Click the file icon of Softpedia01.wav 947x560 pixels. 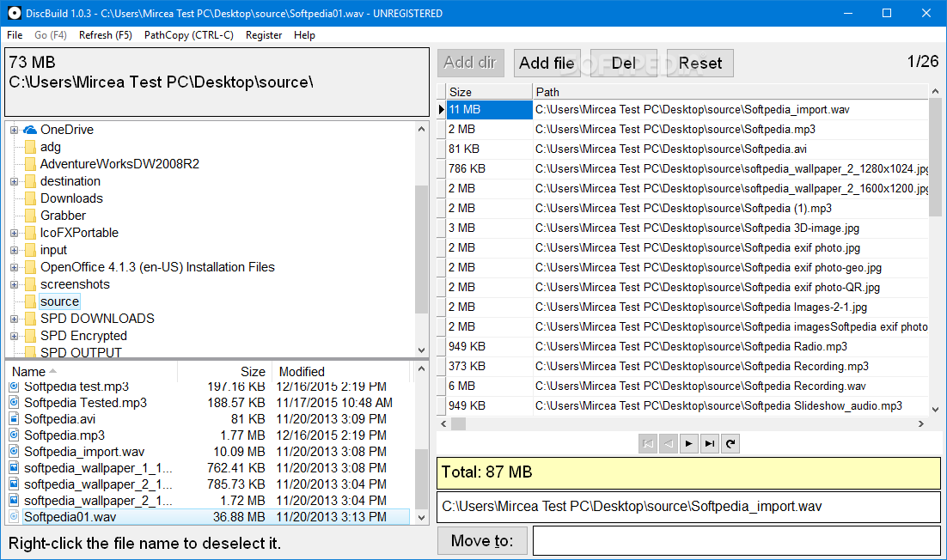(14, 516)
